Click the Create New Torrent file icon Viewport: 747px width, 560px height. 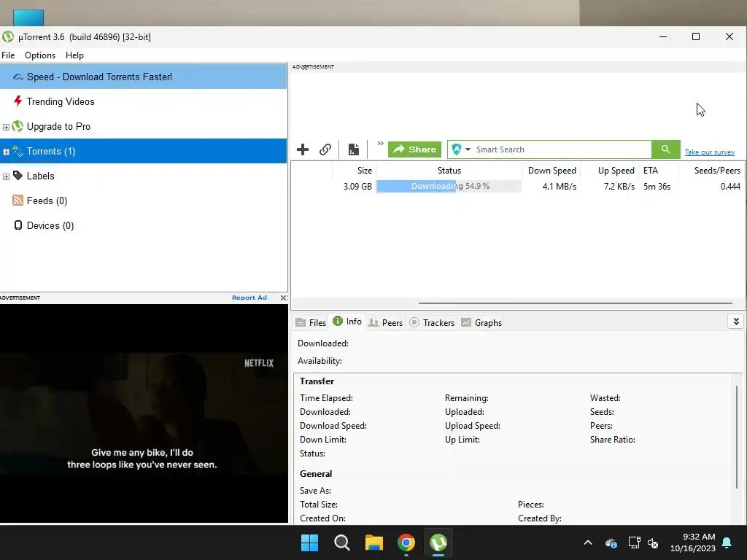pos(354,149)
